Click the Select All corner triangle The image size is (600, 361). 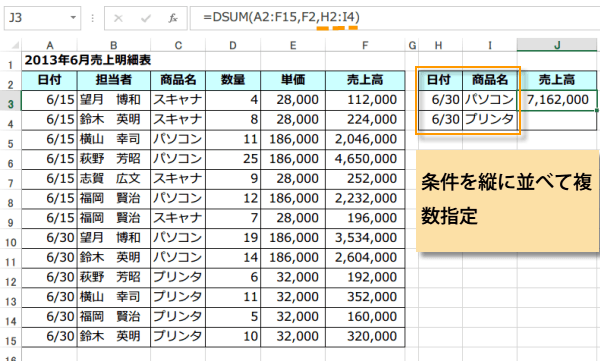coord(14,46)
